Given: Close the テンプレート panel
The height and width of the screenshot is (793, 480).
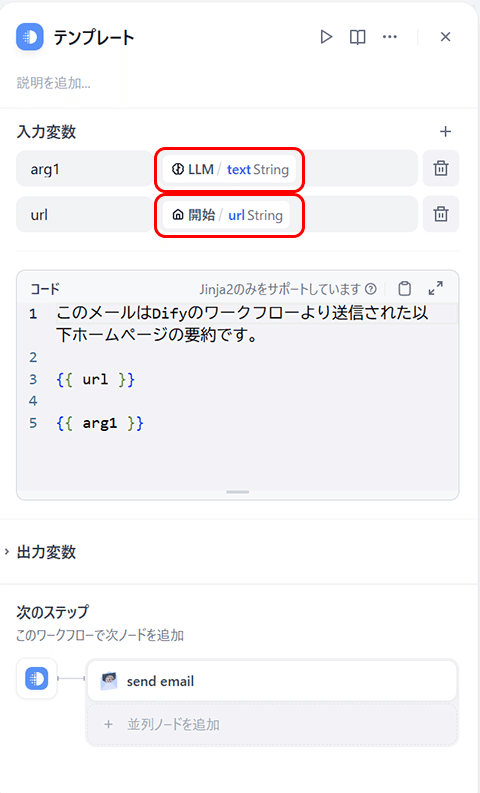Looking at the screenshot, I should tap(445, 37).
